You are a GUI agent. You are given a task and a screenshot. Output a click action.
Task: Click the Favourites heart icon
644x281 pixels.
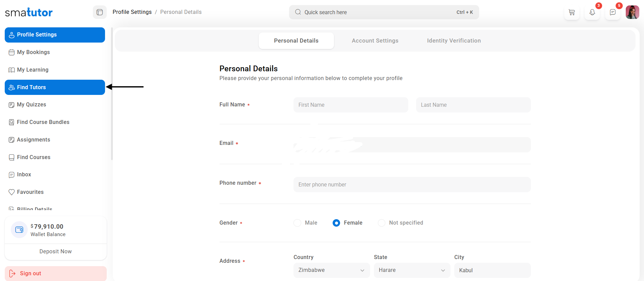pos(11,192)
